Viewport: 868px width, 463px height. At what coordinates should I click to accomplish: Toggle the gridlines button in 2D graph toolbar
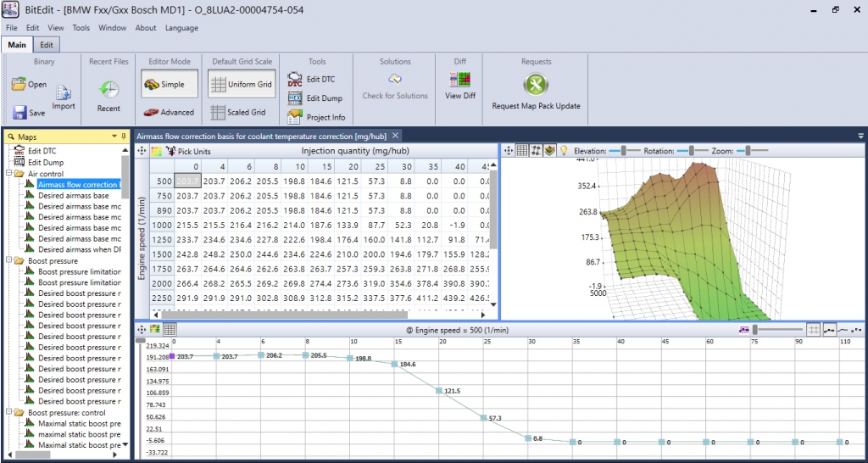[x=813, y=329]
